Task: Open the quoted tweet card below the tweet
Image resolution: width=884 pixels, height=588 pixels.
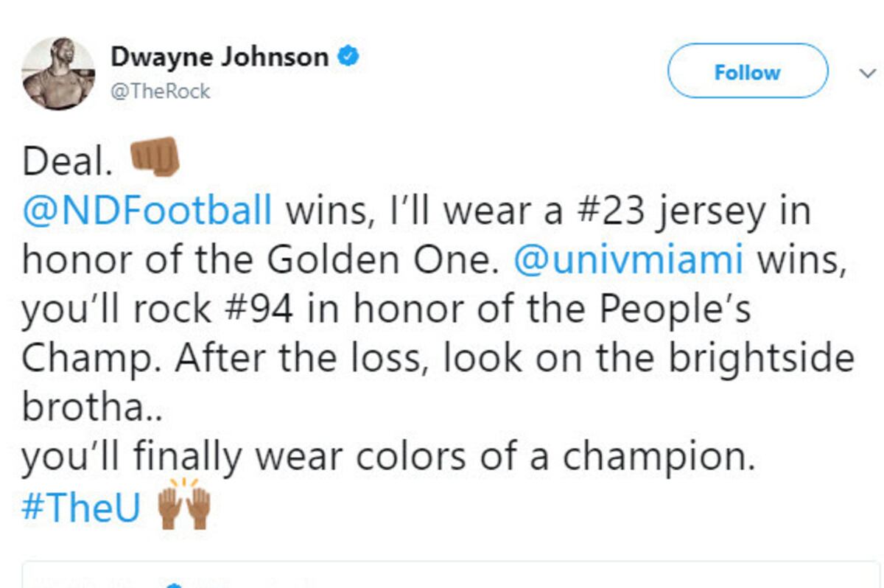Action: click(x=442, y=575)
